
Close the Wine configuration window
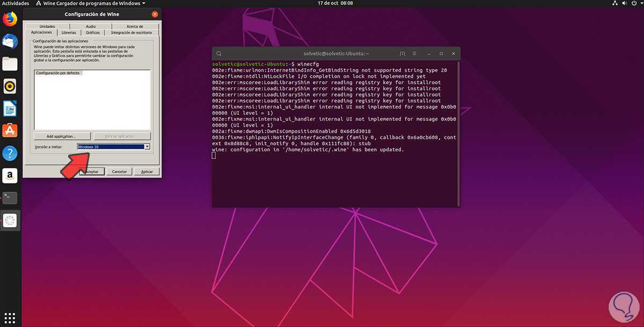click(155, 14)
